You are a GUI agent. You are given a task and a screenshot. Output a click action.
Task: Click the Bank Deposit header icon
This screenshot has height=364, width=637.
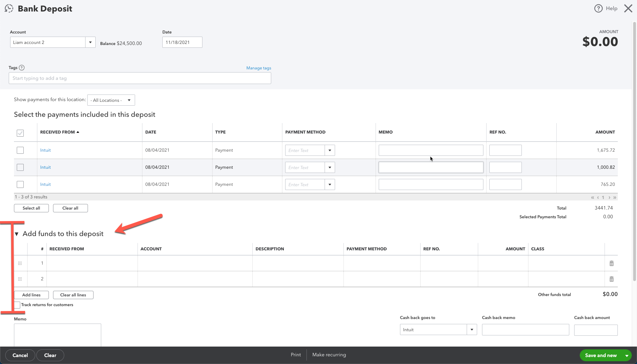[x=9, y=8]
